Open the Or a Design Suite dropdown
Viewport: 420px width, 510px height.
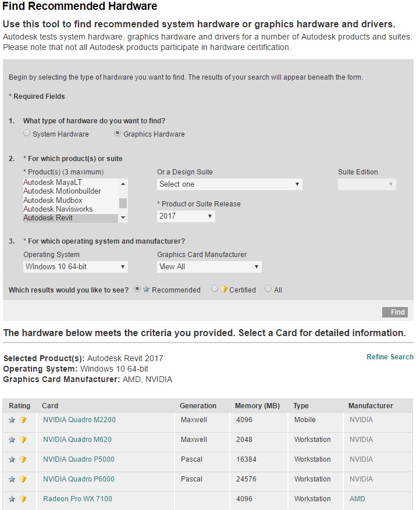point(230,184)
